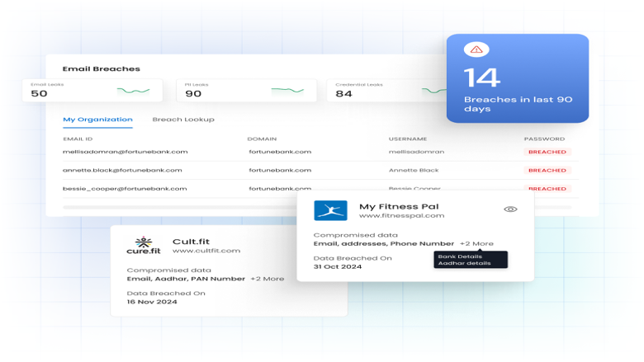Toggle the eye icon on My Fitness Pal card

coord(510,209)
